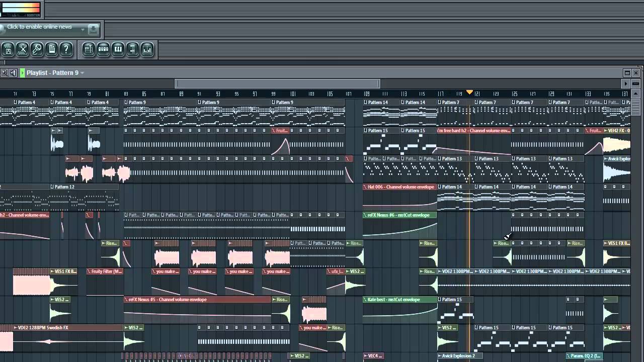The height and width of the screenshot is (362, 644).
Task: Select the i'm free hard h2 envelope clip
Action: tap(474, 130)
